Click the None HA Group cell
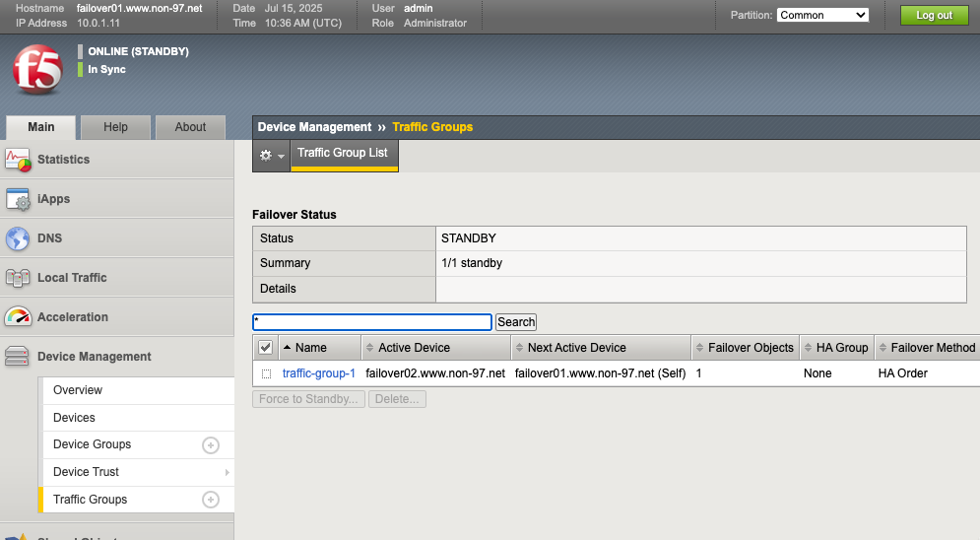The width and height of the screenshot is (980, 540). tap(817, 373)
